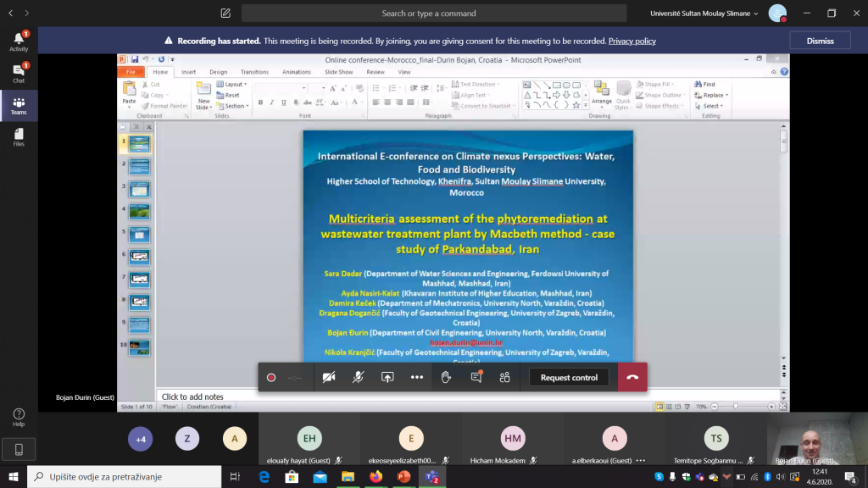868x488 pixels.
Task: Open the +4 more participants bubble
Action: point(141,440)
